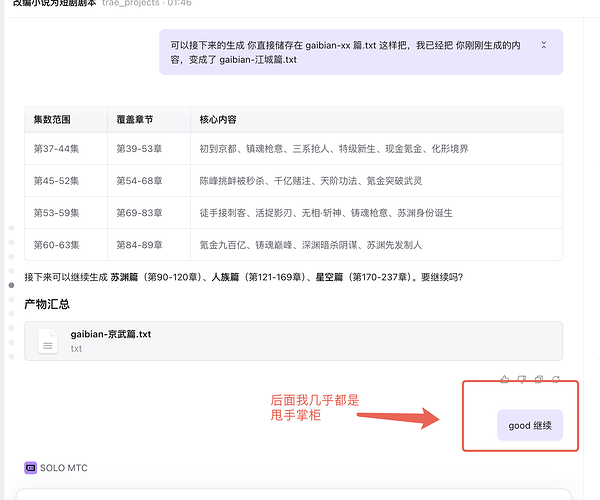
Task: Copy the response with the copy icon
Action: click(538, 379)
